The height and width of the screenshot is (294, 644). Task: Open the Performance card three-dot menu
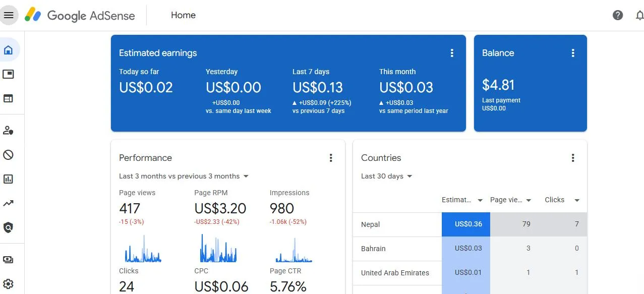click(x=331, y=158)
